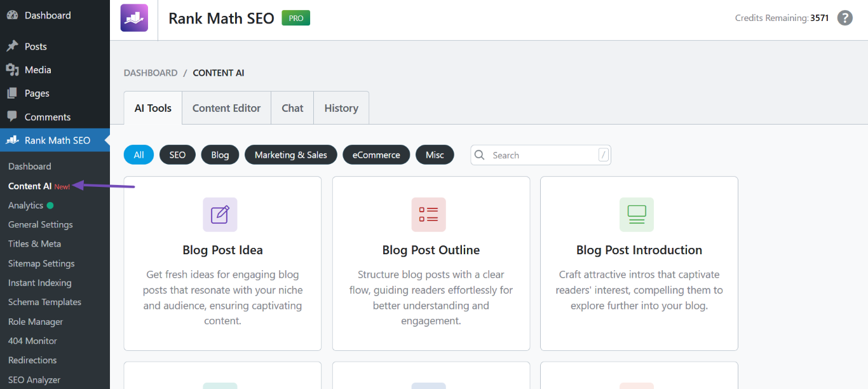Focus the AI tools Search field

tap(541, 155)
